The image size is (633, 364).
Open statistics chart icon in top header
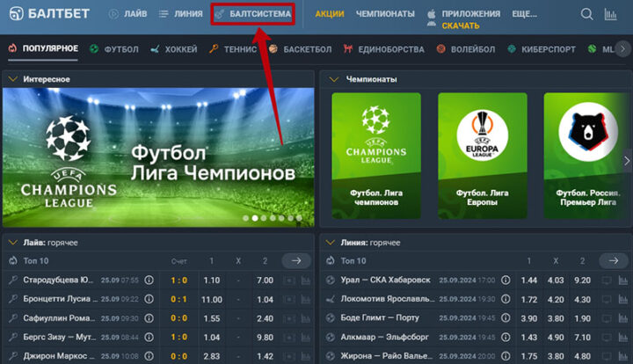610,15
